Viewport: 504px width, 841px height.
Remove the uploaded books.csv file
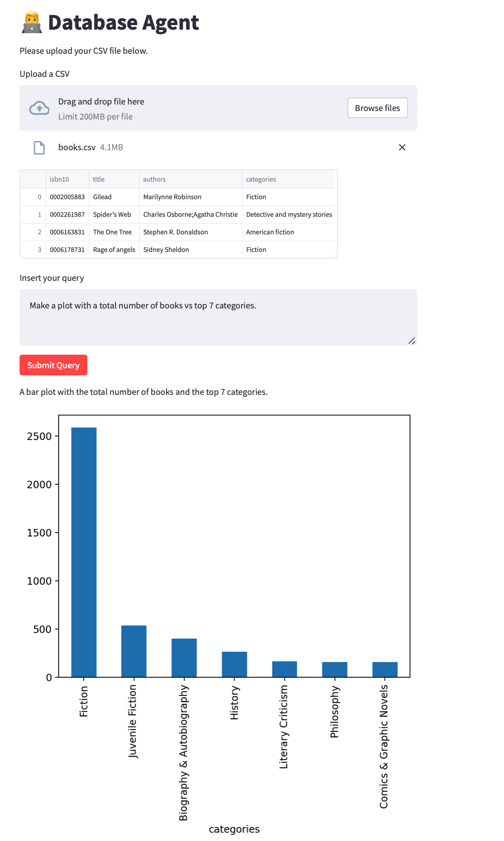point(402,148)
